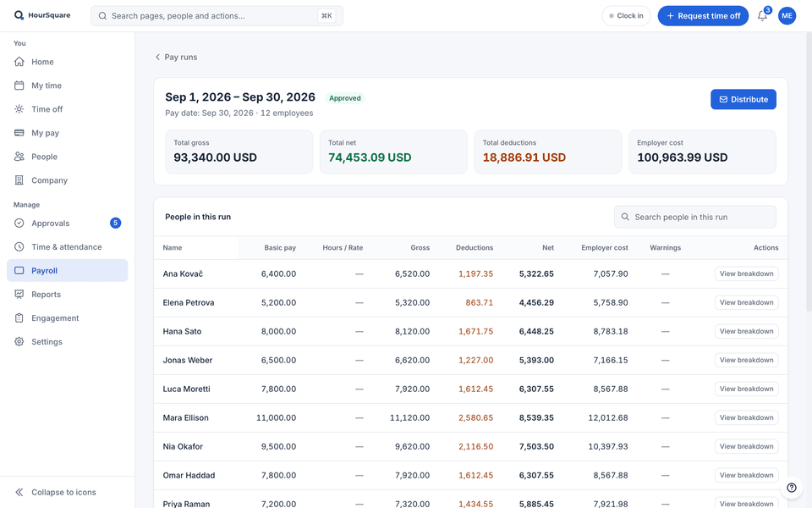Click the Name column header
Image resolution: width=812 pixels, height=508 pixels.
173,248
